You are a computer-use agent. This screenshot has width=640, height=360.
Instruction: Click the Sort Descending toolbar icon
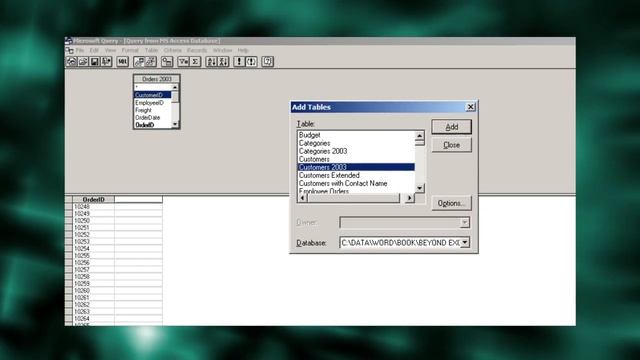click(x=223, y=62)
